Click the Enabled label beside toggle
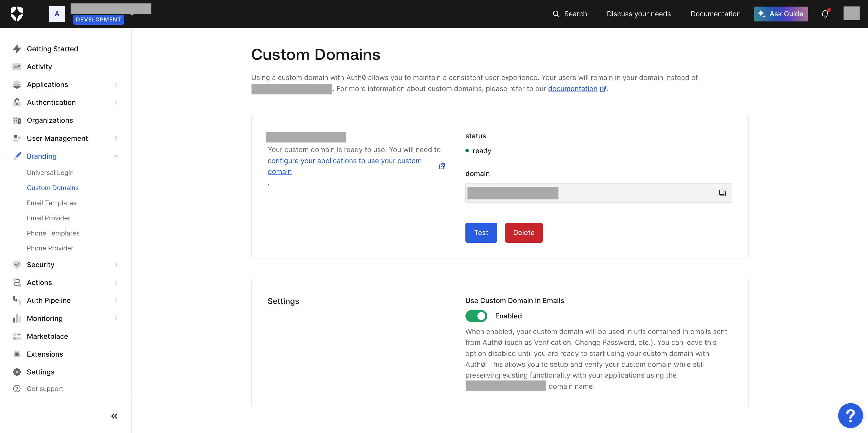Viewport: 868px width, 433px height. (508, 316)
